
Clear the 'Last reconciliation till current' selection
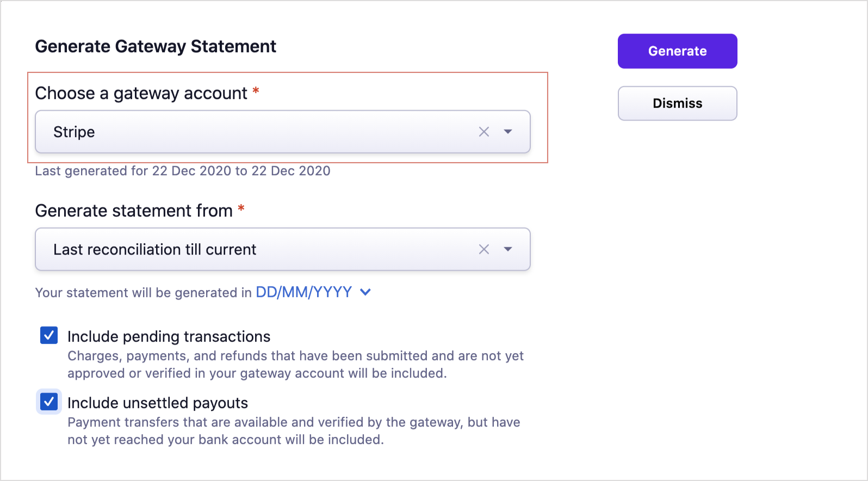pyautogui.click(x=484, y=249)
